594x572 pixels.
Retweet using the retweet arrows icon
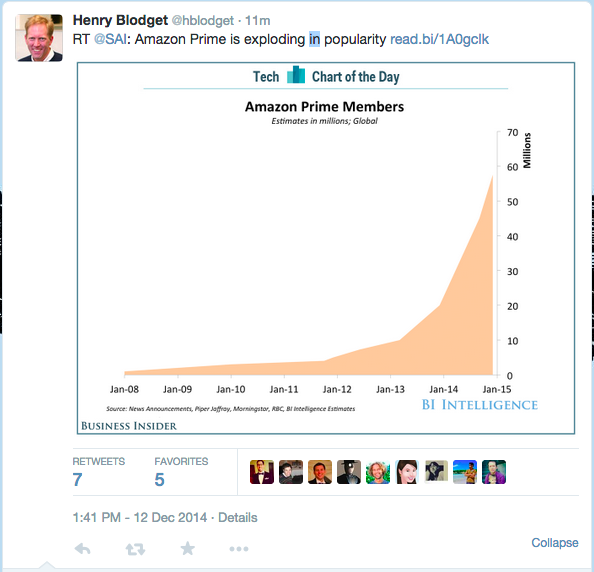click(135, 549)
